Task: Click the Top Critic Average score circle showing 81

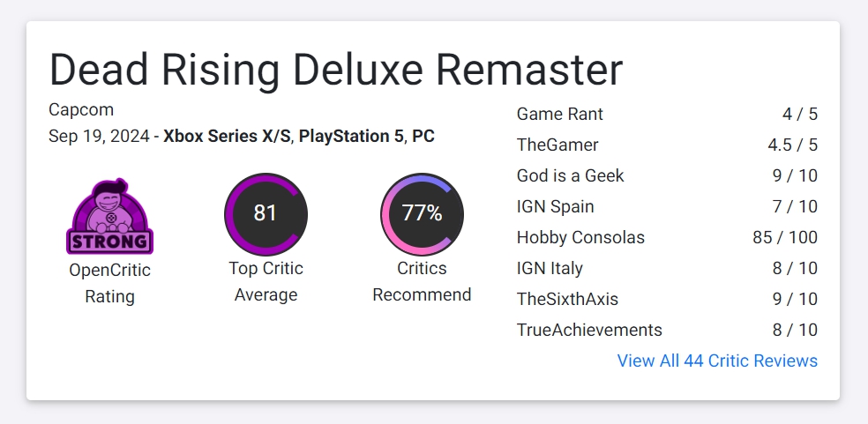Action: pos(266,214)
